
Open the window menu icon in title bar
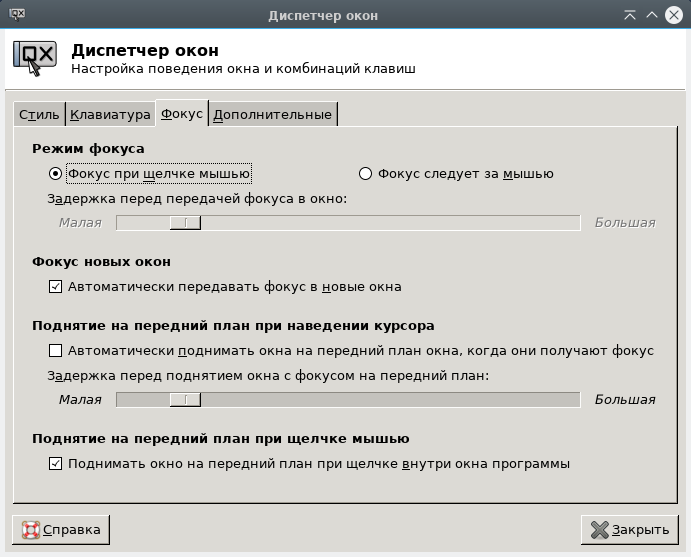coord(17,15)
